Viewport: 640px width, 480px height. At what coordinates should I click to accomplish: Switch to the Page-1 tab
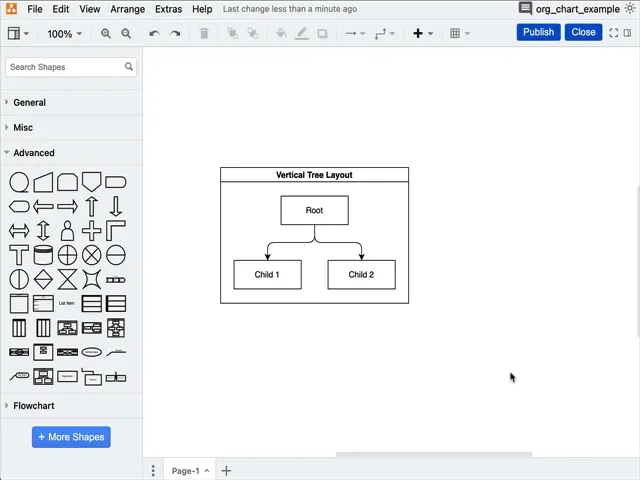coord(185,471)
